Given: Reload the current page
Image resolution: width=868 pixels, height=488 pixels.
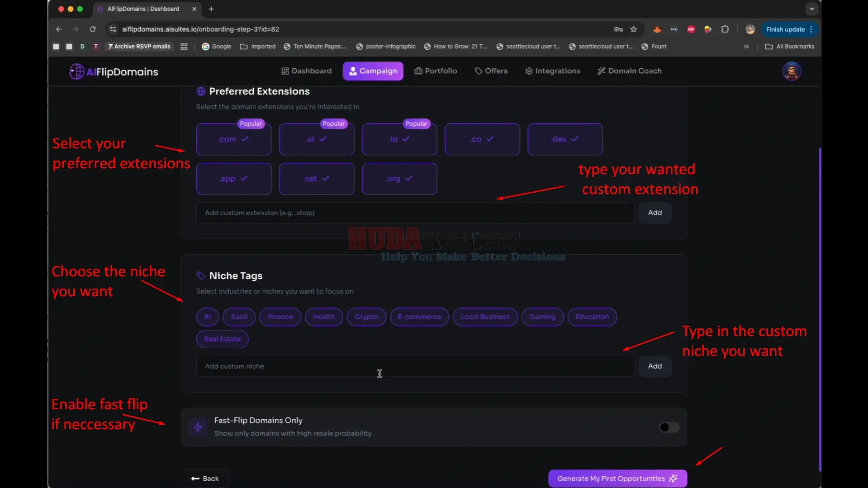Looking at the screenshot, I should tap(93, 29).
